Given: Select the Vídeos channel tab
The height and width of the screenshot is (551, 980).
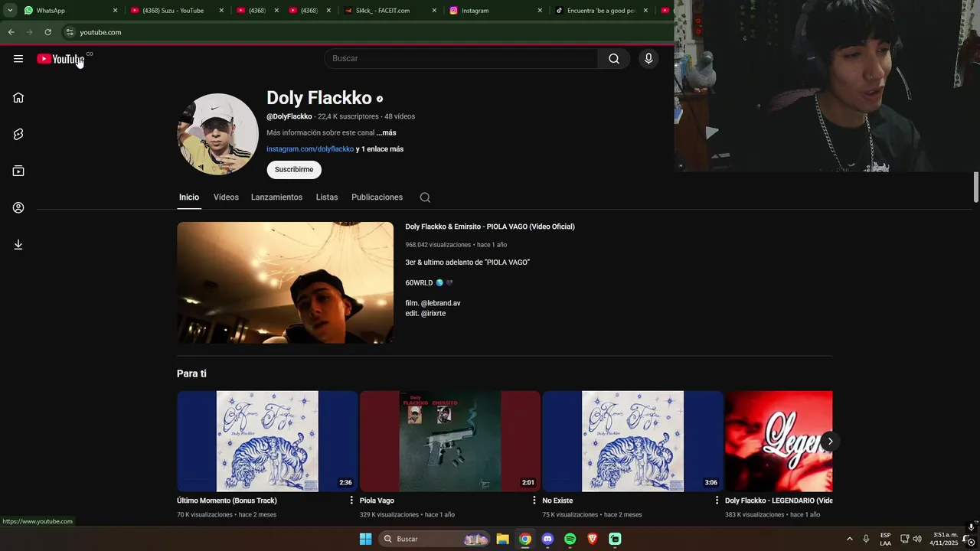Looking at the screenshot, I should tap(226, 197).
